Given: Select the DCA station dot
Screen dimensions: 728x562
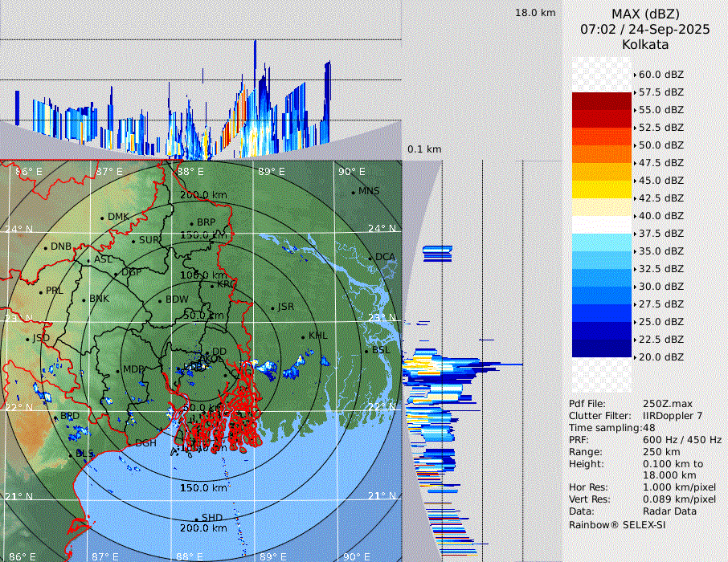Looking at the screenshot, I should [x=370, y=258].
